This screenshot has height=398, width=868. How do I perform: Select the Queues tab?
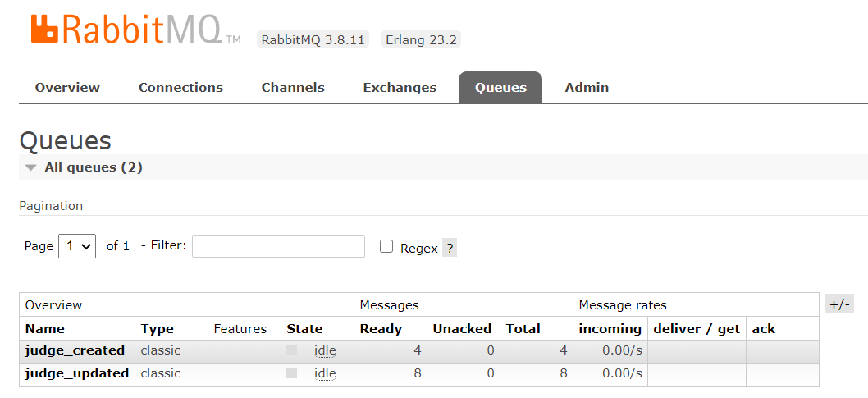pyautogui.click(x=500, y=88)
